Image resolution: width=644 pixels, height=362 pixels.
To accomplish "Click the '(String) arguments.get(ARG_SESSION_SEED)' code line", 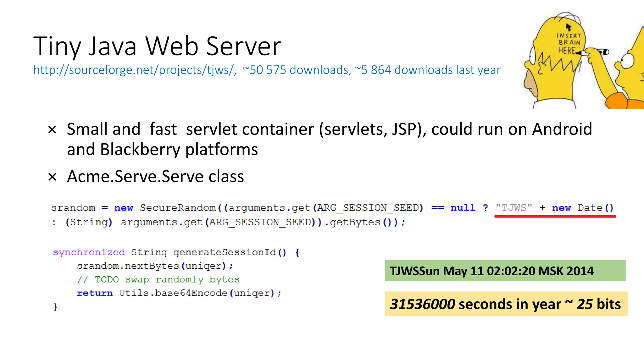I will pos(229,222).
